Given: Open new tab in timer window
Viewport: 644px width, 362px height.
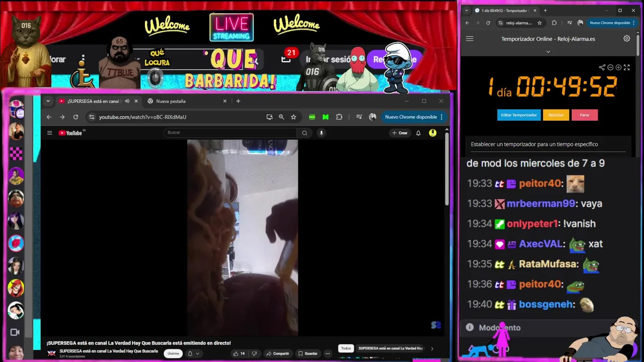Looking at the screenshot, I should point(545,11).
